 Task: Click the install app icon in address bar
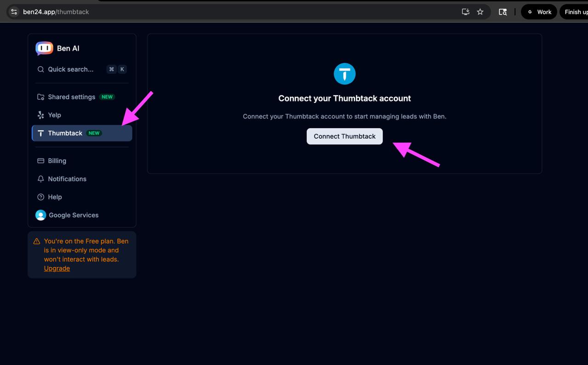tap(465, 12)
